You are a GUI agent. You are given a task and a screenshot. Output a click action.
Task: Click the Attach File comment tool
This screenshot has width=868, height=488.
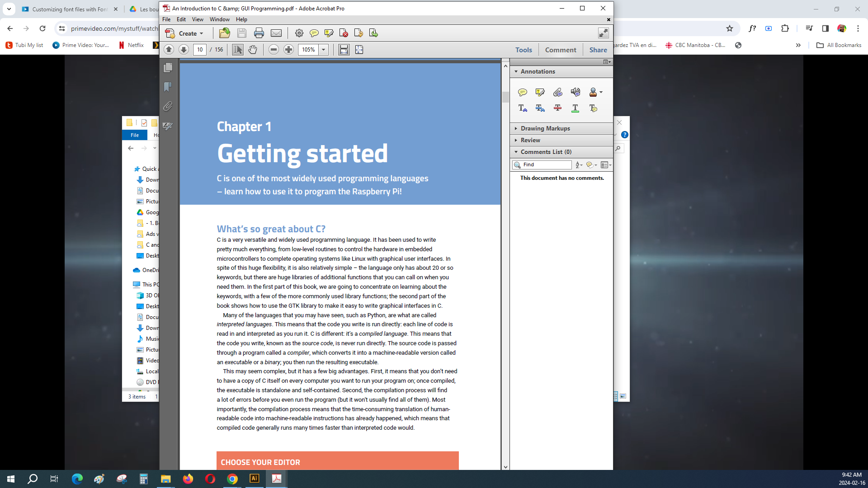point(557,93)
